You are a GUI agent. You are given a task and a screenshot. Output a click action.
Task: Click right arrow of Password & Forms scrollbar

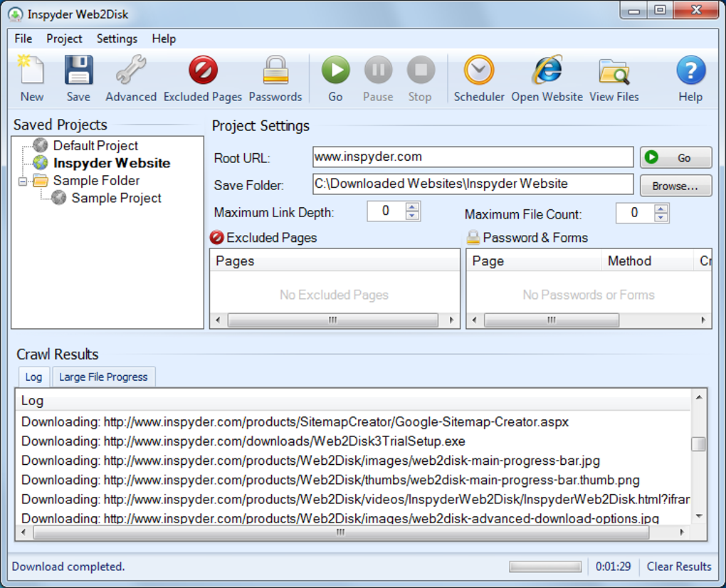click(x=703, y=320)
